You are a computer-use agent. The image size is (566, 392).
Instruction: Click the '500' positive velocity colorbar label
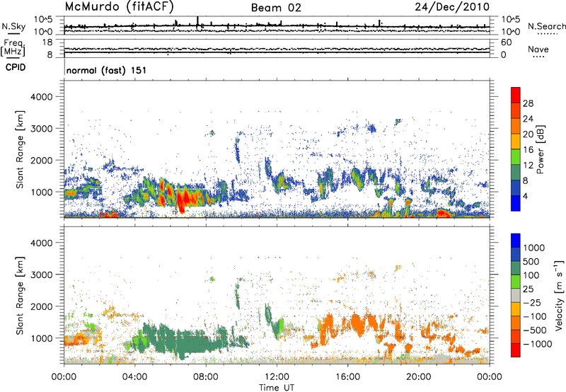click(x=531, y=261)
